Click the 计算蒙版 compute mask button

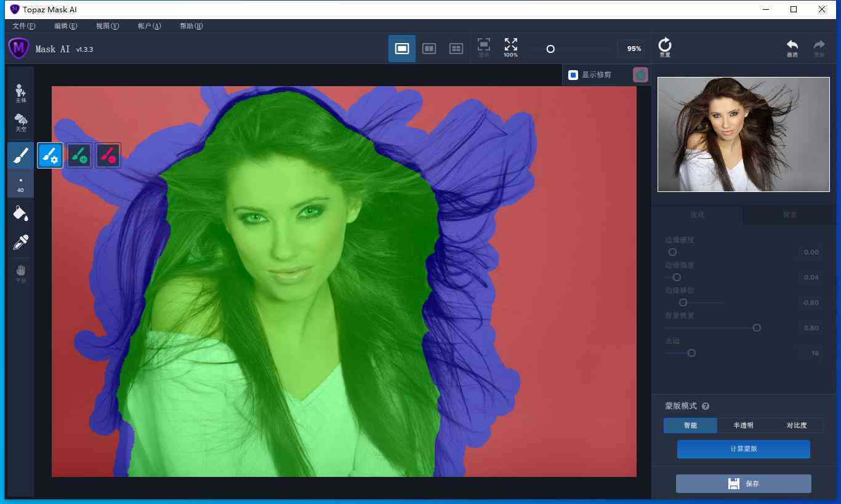click(x=743, y=449)
